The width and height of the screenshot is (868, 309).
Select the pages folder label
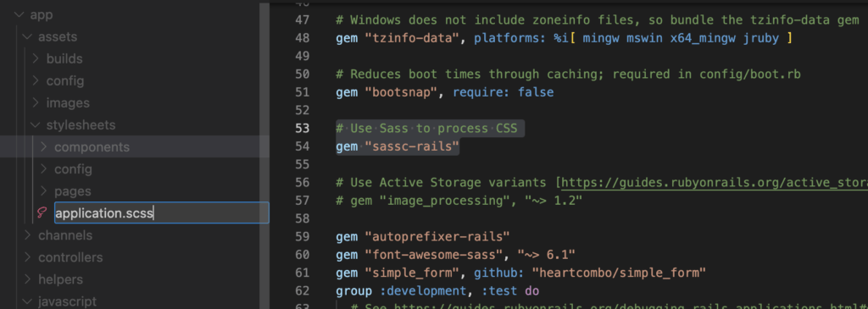[73, 191]
